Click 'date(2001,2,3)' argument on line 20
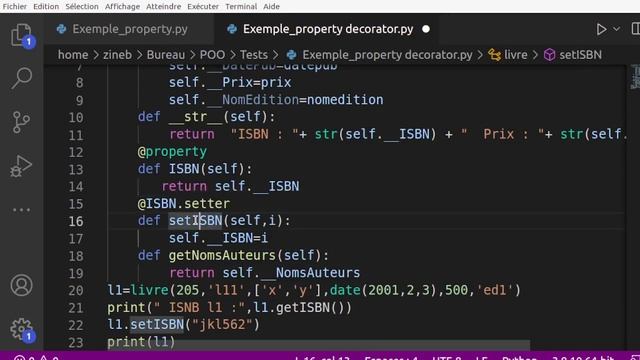The image size is (640, 360). (x=383, y=290)
